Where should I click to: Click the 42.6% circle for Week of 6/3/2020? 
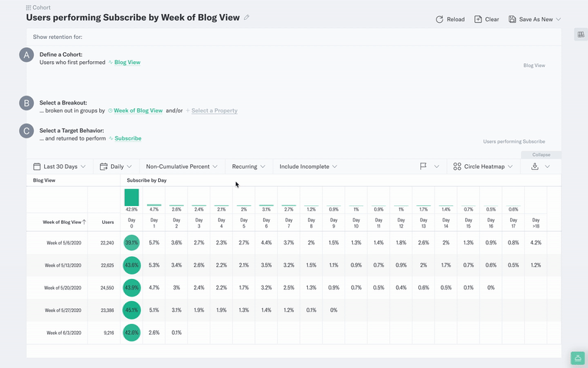(x=132, y=333)
